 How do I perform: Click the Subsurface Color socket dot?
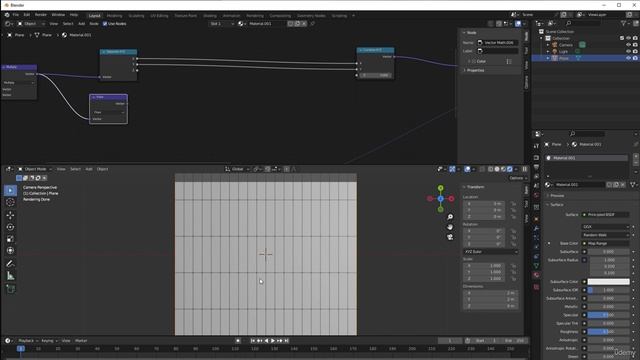pyautogui.click(x=584, y=282)
